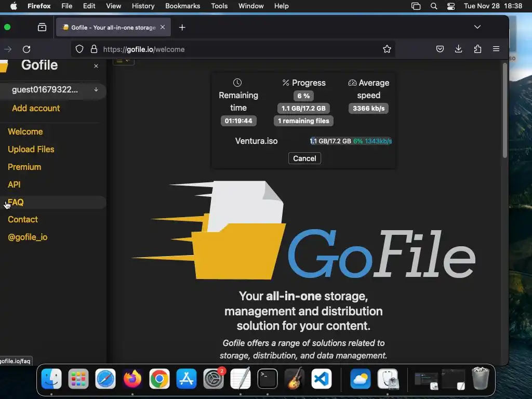Open the Contact sidebar link
532x399 pixels.
(23, 220)
